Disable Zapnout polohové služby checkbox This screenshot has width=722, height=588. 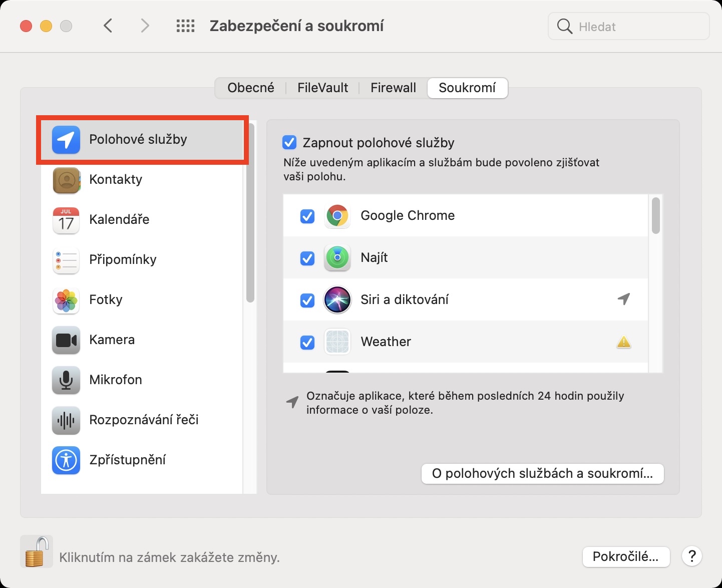[x=289, y=143]
